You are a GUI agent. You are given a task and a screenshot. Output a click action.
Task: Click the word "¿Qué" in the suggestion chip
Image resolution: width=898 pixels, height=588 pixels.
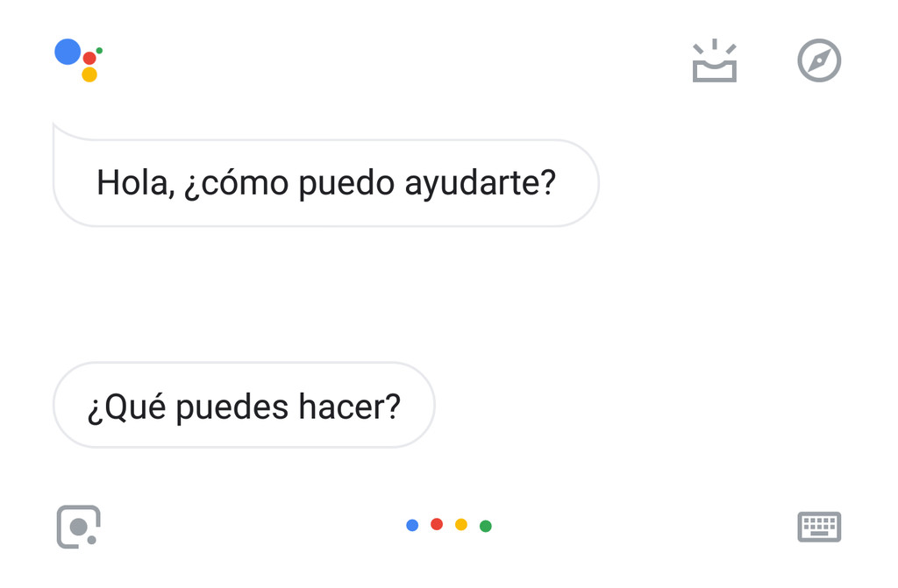pos(126,407)
